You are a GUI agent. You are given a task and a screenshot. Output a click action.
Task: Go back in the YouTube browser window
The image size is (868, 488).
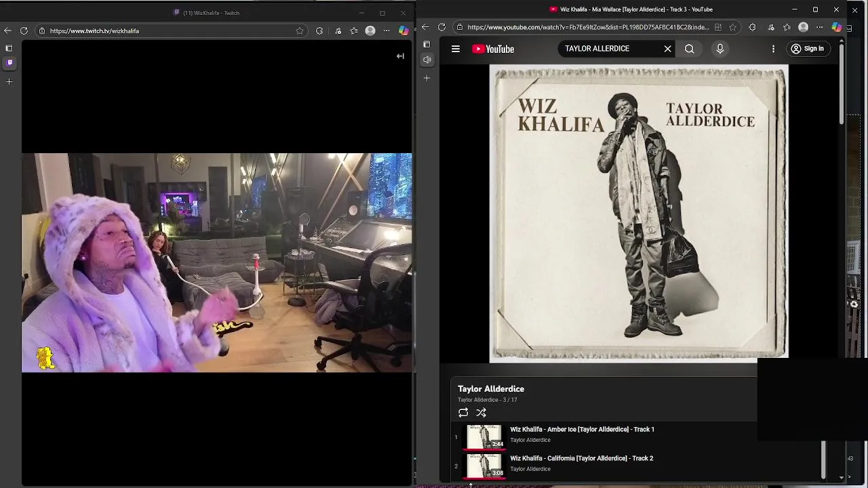(x=425, y=27)
